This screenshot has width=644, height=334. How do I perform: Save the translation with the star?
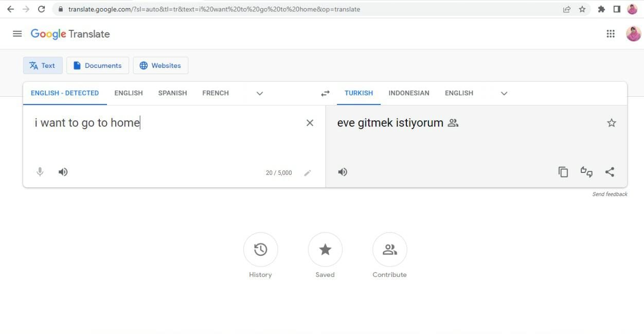coord(611,123)
